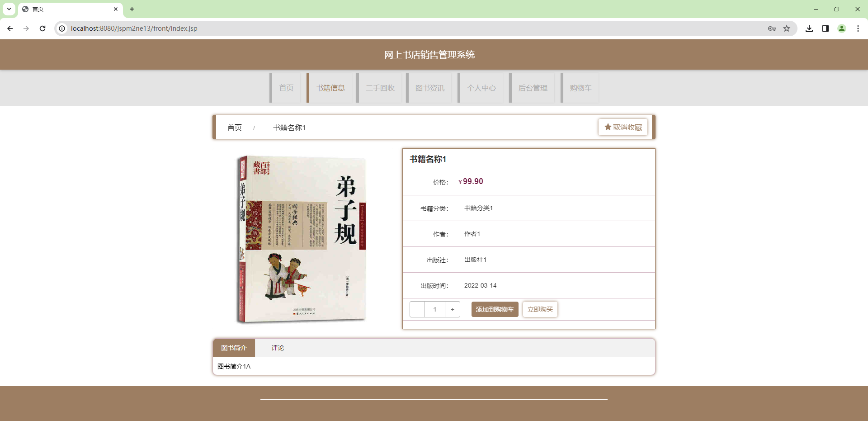Image resolution: width=868 pixels, height=421 pixels.
Task: Click inside the quantity input field
Action: point(434,309)
